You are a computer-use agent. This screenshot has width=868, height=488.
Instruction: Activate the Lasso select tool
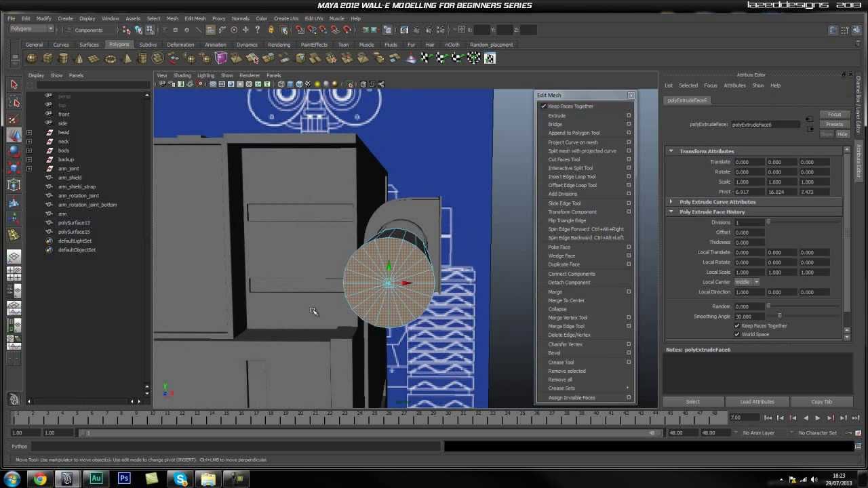[14, 102]
